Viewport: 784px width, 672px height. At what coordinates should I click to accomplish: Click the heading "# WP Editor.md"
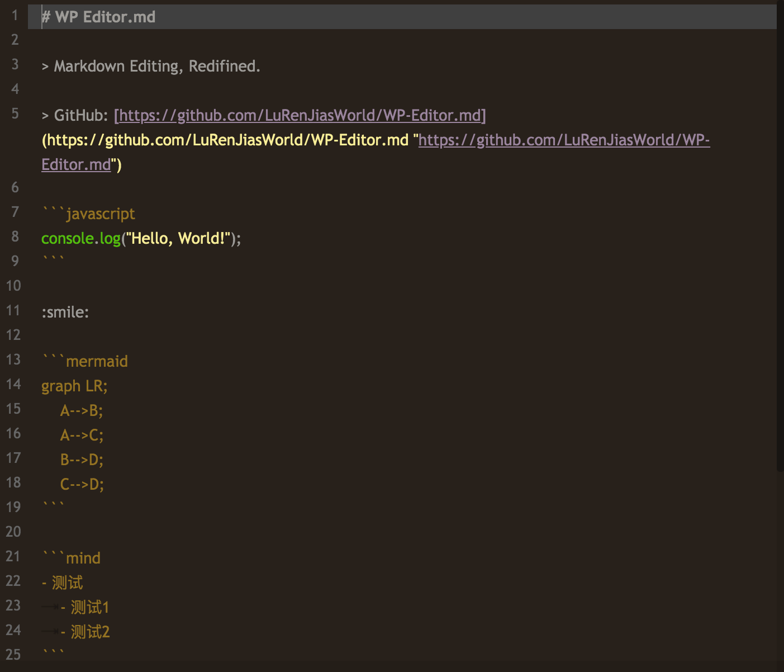pyautogui.click(x=99, y=17)
